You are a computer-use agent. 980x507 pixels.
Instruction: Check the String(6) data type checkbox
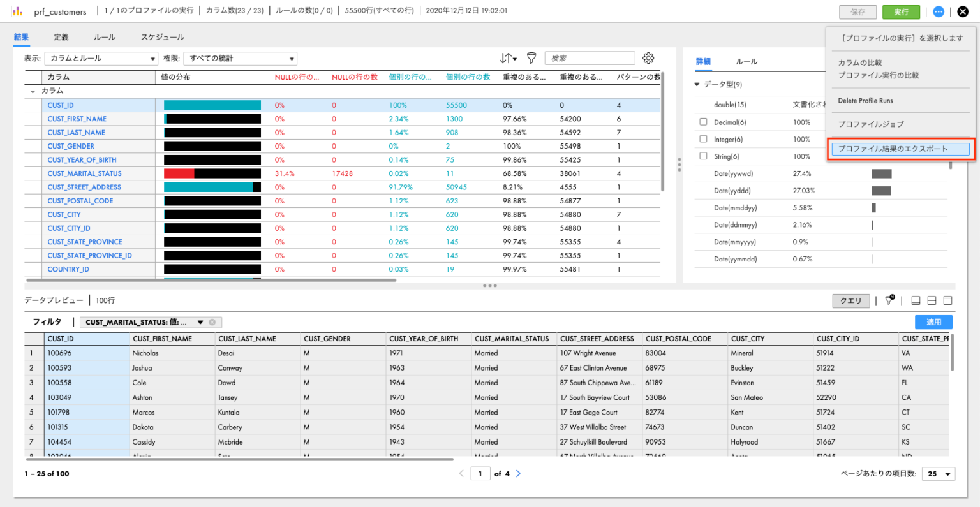[x=704, y=156]
